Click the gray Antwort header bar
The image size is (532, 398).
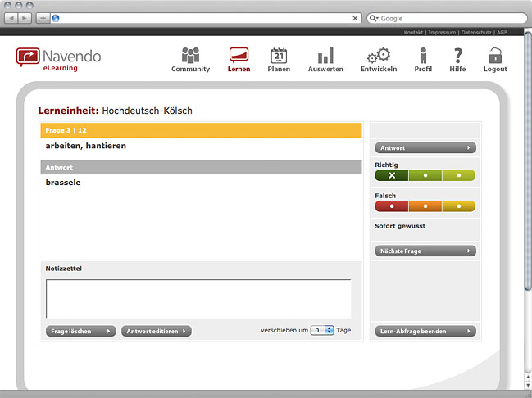click(x=201, y=167)
